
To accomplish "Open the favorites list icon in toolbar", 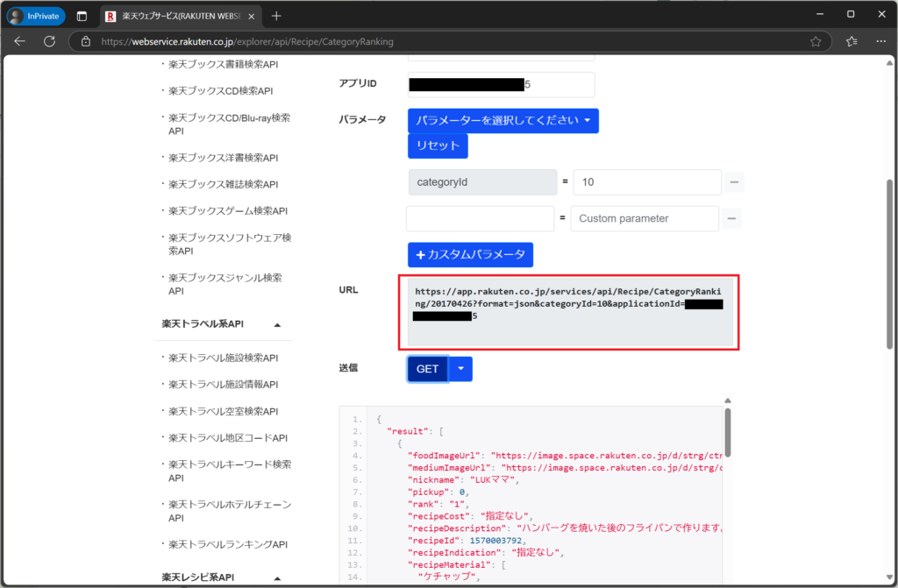I will (x=852, y=41).
